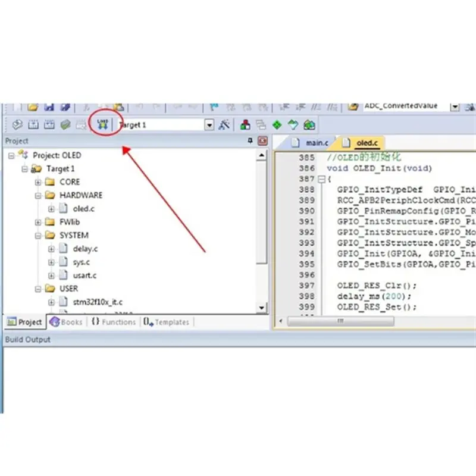The width and height of the screenshot is (476, 476).
Task: Open the Target 1 selection dropdown
Action: click(209, 125)
